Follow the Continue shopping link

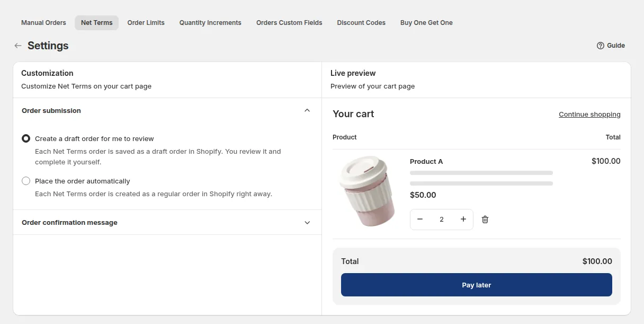click(x=589, y=115)
